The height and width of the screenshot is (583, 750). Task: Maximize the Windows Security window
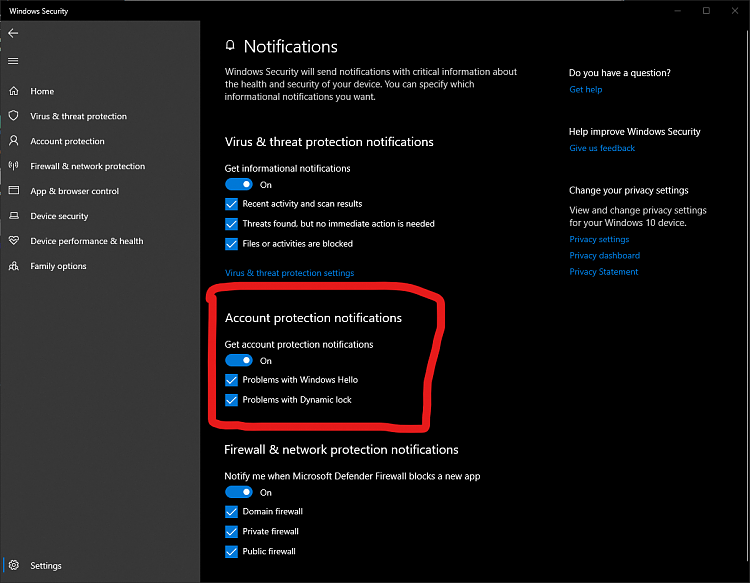point(706,11)
